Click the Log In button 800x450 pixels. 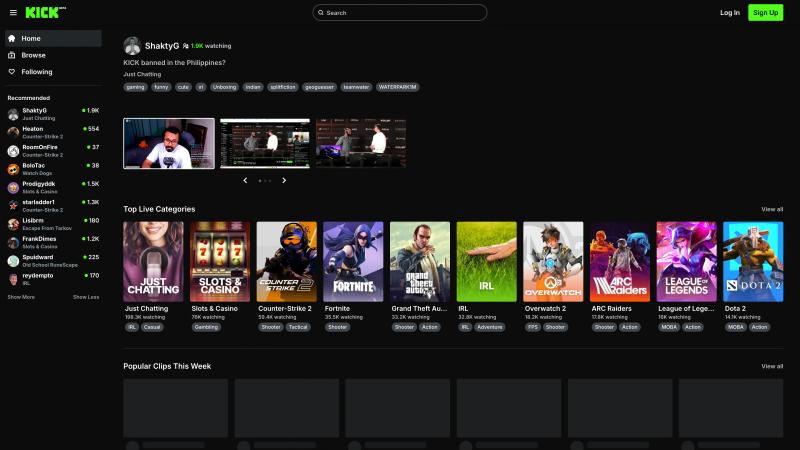pos(730,13)
